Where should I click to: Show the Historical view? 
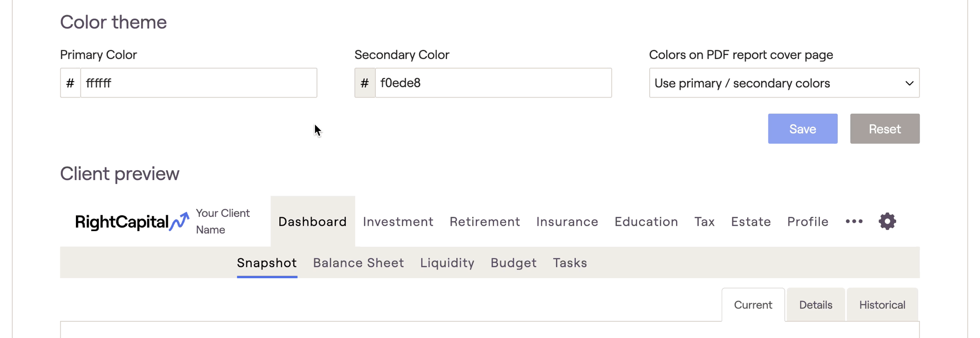point(882,305)
